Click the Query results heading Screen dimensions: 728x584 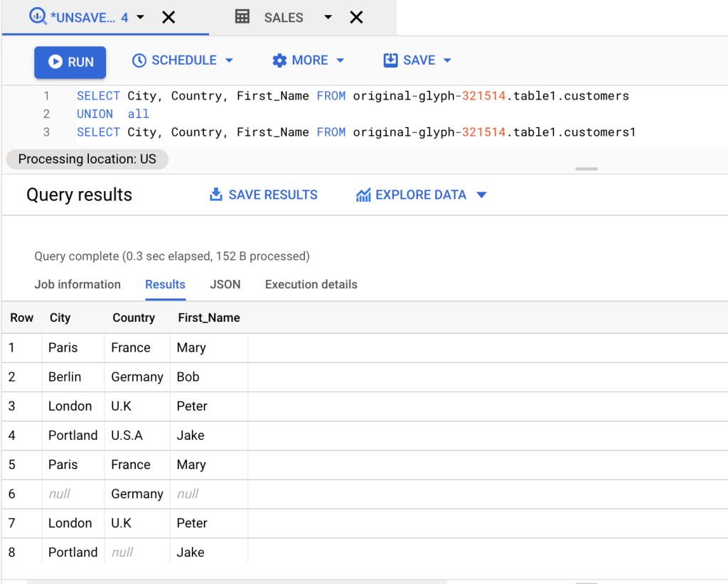[x=80, y=195]
